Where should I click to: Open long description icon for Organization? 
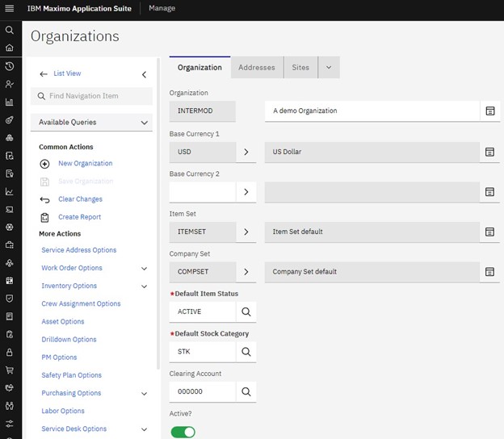pos(489,111)
